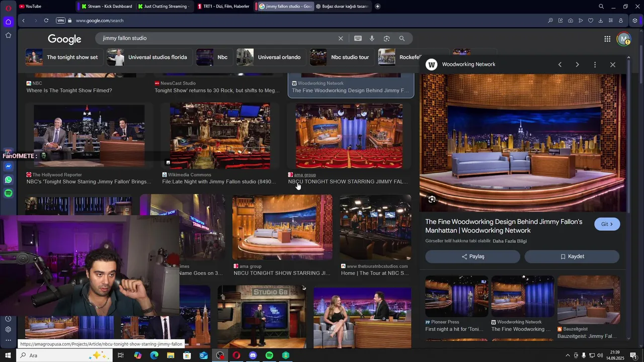This screenshot has height=362, width=644.
Task: Add page to bookmarks heart icon
Action: 590,21
